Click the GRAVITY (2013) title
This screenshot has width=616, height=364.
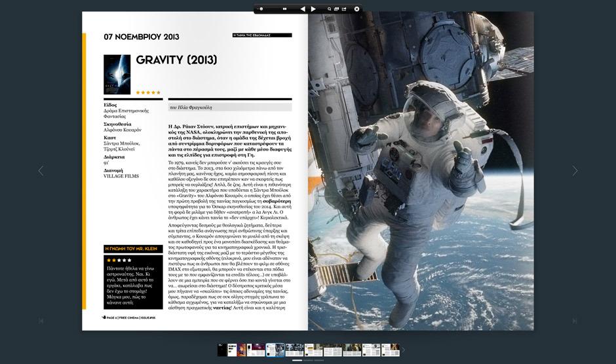coord(176,60)
